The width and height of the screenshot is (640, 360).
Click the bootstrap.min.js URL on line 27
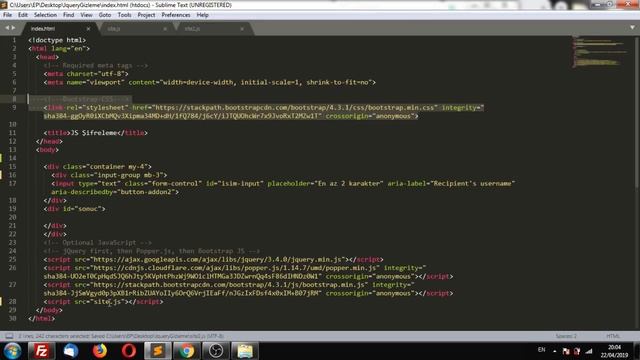(x=229, y=285)
